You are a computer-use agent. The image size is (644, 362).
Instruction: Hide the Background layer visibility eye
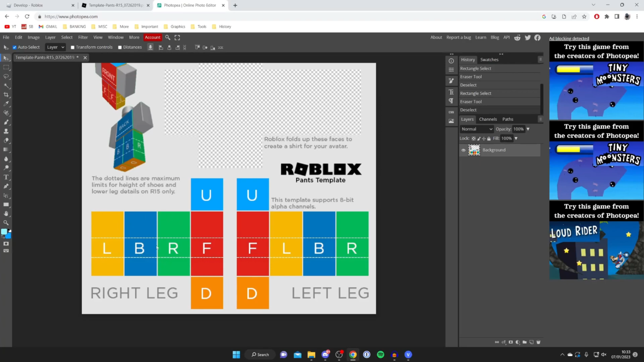pos(463,150)
